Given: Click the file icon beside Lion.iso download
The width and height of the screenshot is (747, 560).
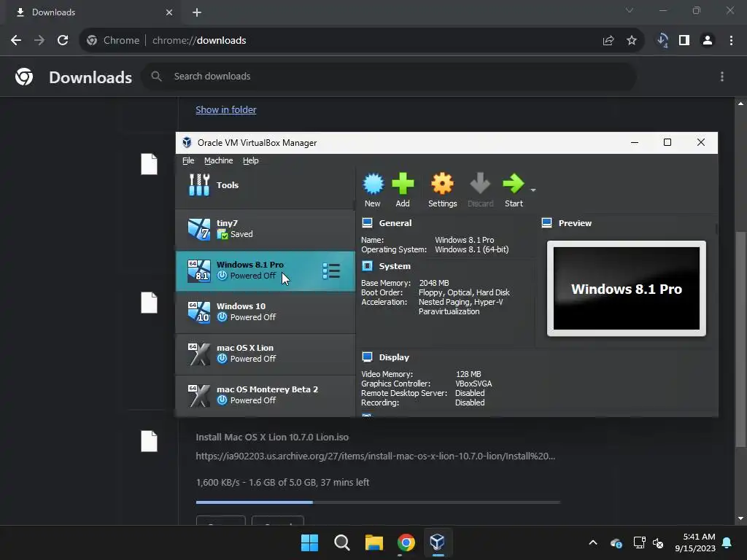Looking at the screenshot, I should coord(149,441).
